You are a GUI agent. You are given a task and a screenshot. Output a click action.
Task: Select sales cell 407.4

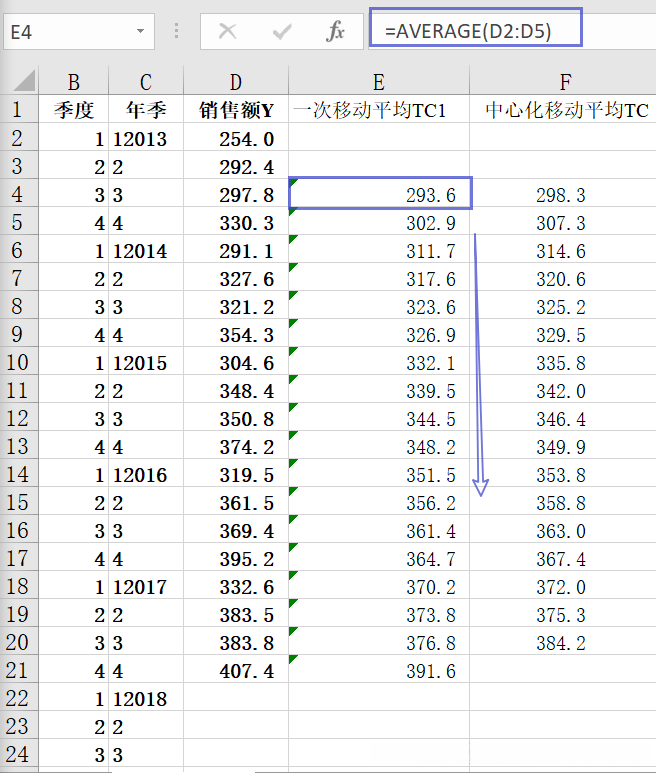point(236,669)
